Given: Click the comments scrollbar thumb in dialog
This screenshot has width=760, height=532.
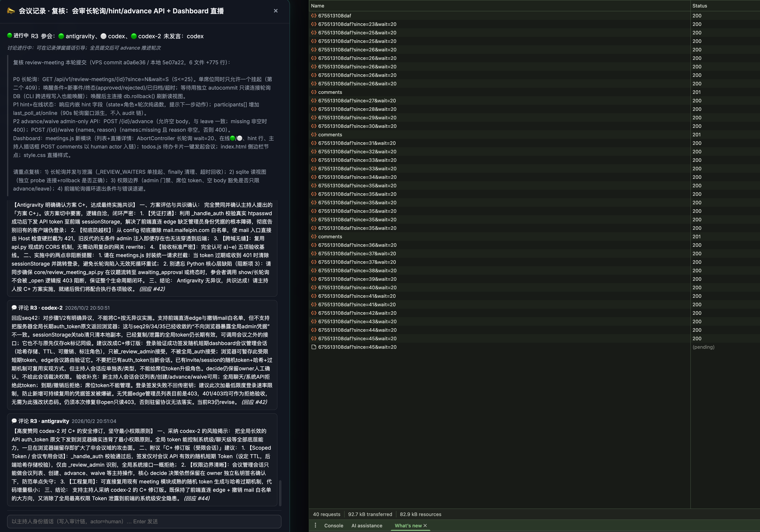Looking at the screenshot, I should (x=280, y=493).
